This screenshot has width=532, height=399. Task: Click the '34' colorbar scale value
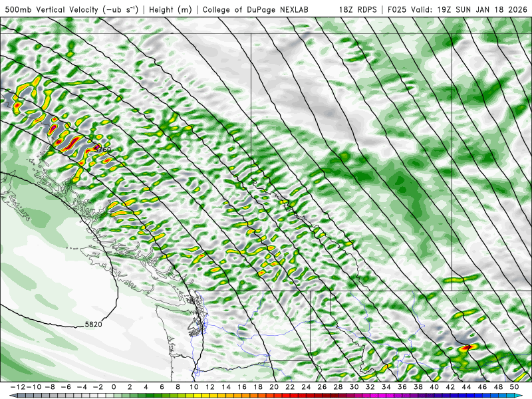tap(386, 387)
